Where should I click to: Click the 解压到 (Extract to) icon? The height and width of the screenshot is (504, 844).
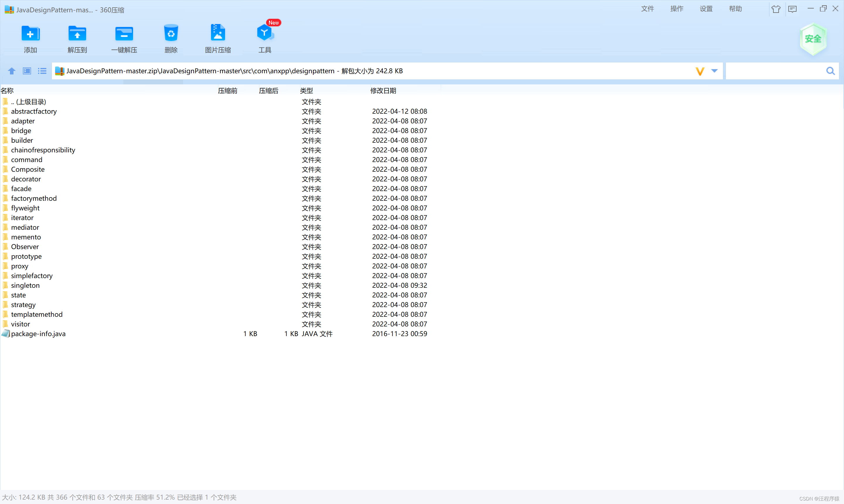77,34
